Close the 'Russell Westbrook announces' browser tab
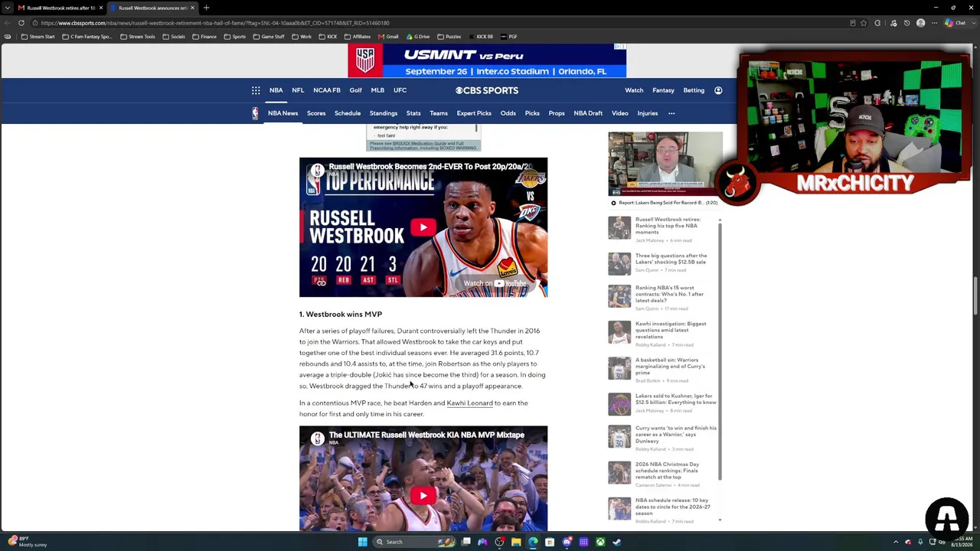 coord(192,8)
